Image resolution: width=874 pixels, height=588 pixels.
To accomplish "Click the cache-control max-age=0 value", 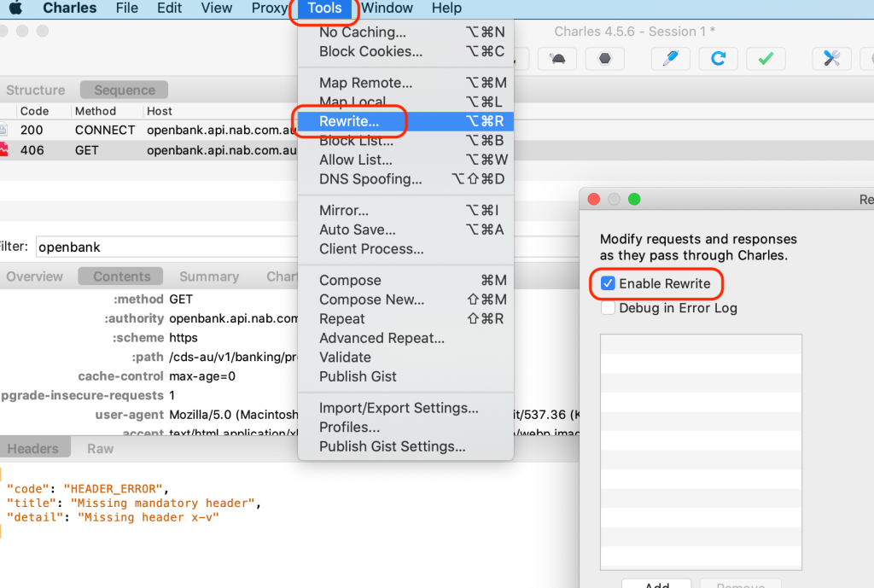I will 202,376.
